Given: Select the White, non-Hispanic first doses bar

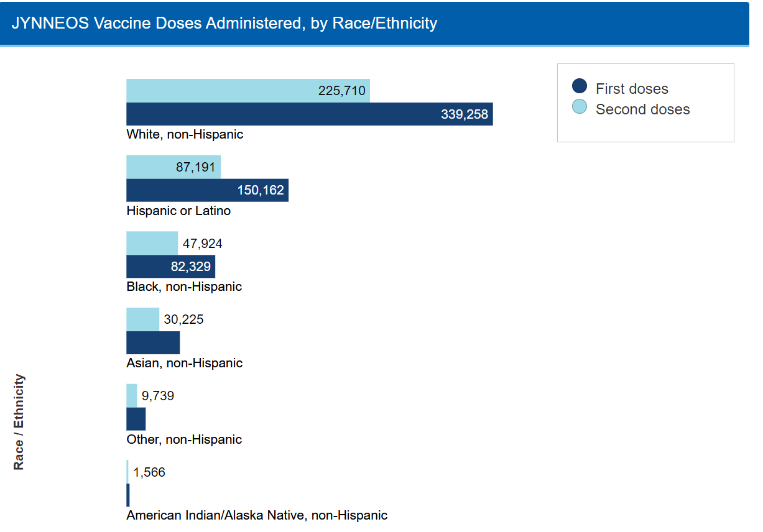Looking at the screenshot, I should pos(309,114).
